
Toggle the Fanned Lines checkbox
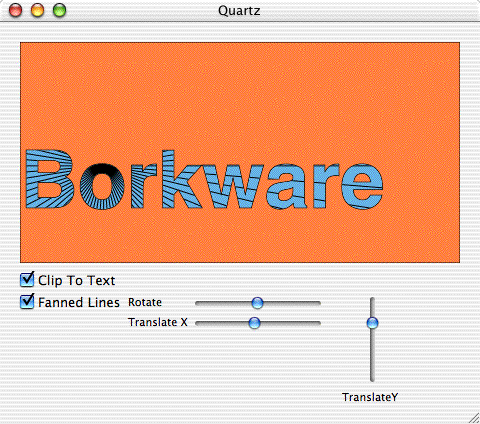[27, 302]
